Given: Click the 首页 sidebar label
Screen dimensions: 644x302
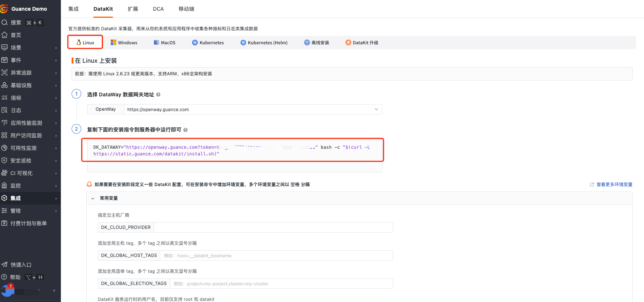Looking at the screenshot, I should 16,35.
